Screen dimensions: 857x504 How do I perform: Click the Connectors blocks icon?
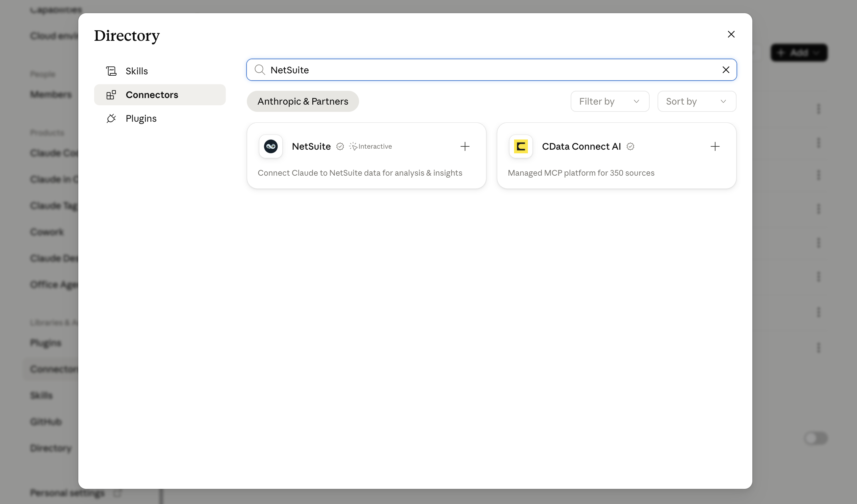pyautogui.click(x=111, y=95)
